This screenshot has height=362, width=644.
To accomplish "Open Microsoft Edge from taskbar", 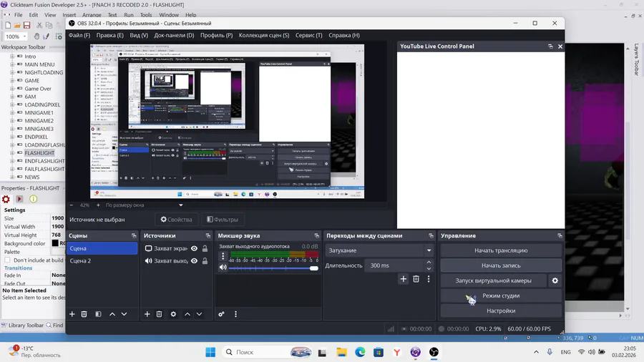I will tap(360, 352).
